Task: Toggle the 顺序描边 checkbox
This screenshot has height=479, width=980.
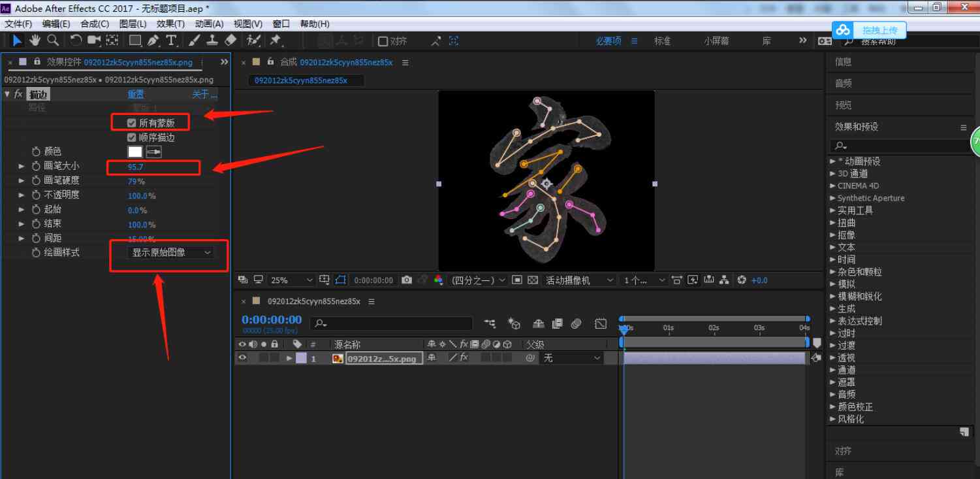Action: [x=132, y=137]
